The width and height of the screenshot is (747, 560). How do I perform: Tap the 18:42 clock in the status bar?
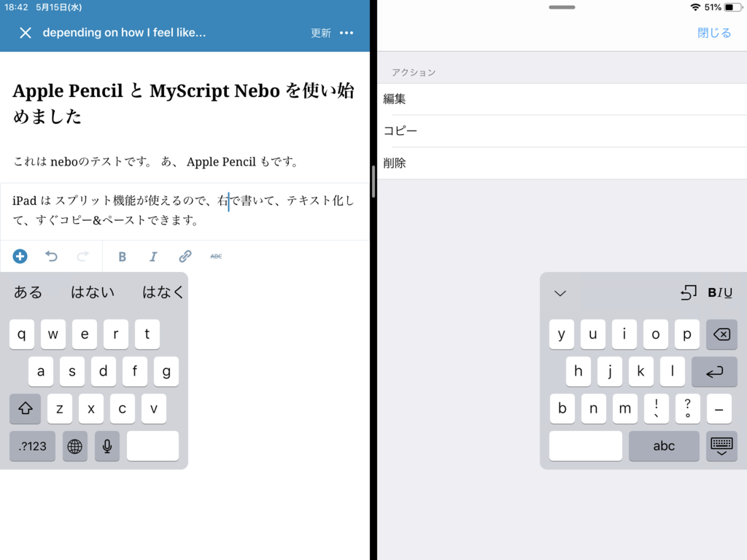coord(16,7)
